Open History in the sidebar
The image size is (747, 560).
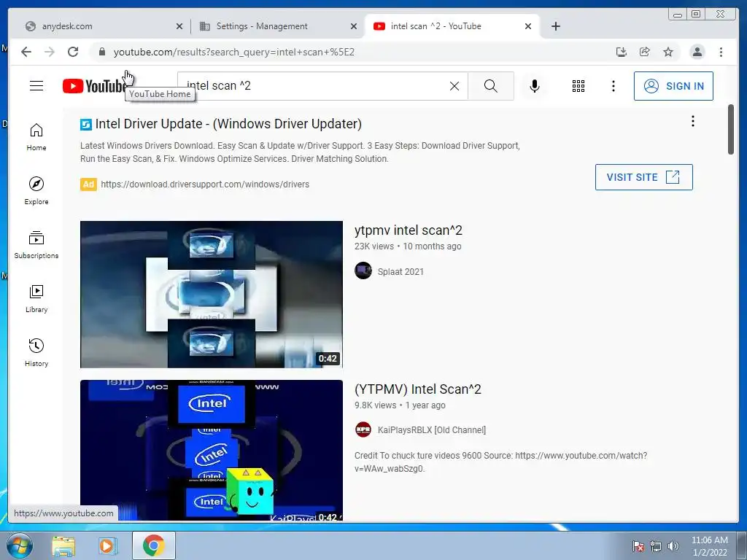(x=36, y=353)
